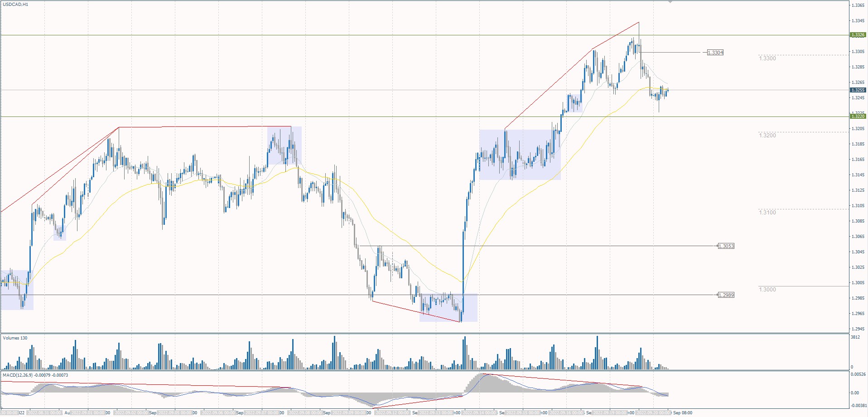Click the 1.3005 value on price scale

[x=858, y=283]
